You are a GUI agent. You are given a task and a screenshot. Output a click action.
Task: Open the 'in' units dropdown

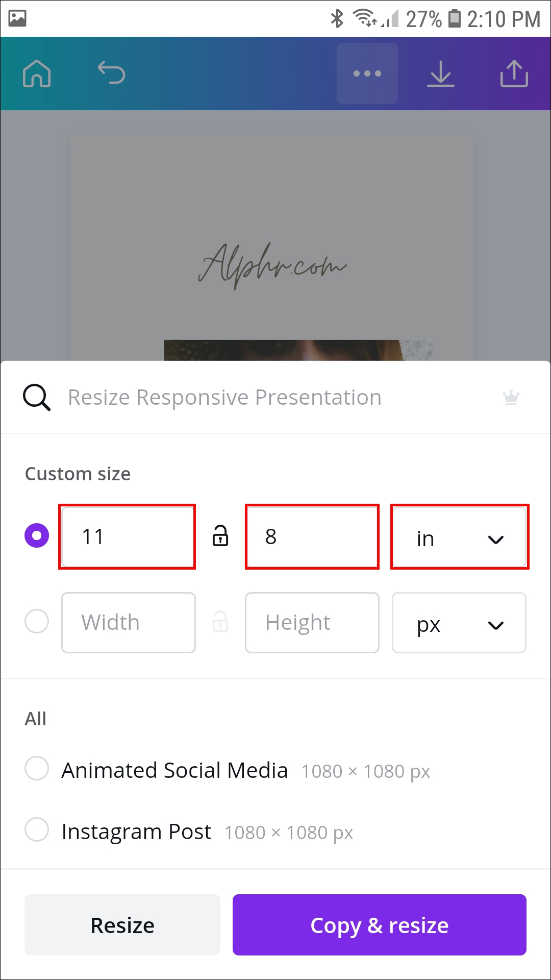click(459, 537)
